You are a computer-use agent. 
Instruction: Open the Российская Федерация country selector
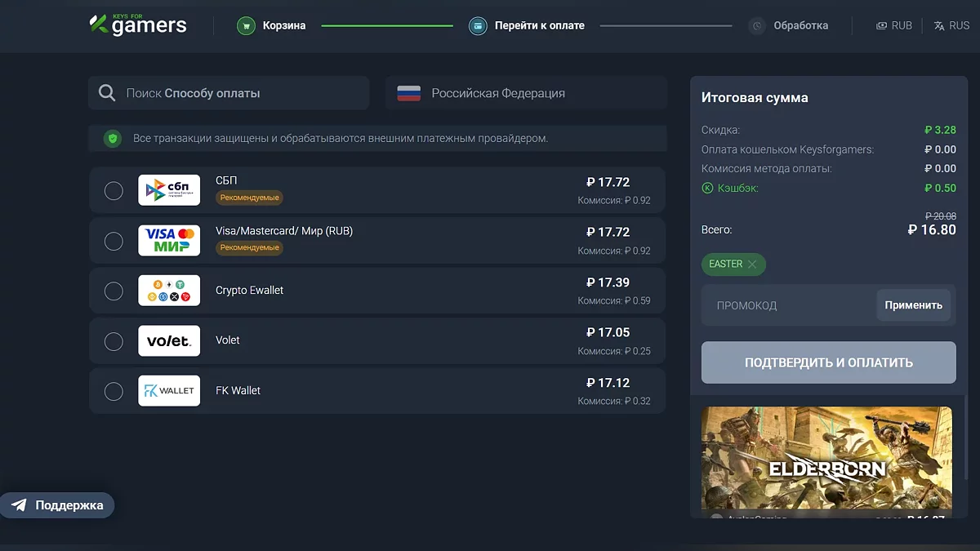[525, 92]
